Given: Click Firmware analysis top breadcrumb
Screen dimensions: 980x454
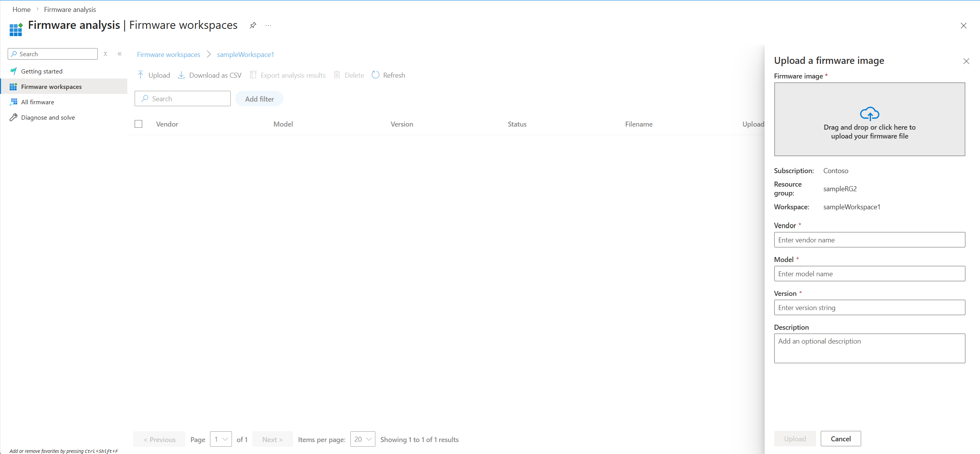Looking at the screenshot, I should (x=70, y=9).
